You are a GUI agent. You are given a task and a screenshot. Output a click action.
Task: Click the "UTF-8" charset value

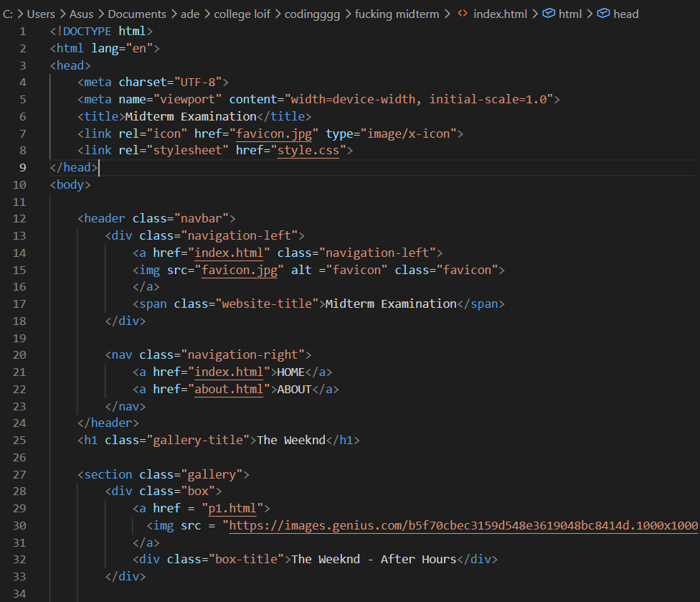click(198, 83)
